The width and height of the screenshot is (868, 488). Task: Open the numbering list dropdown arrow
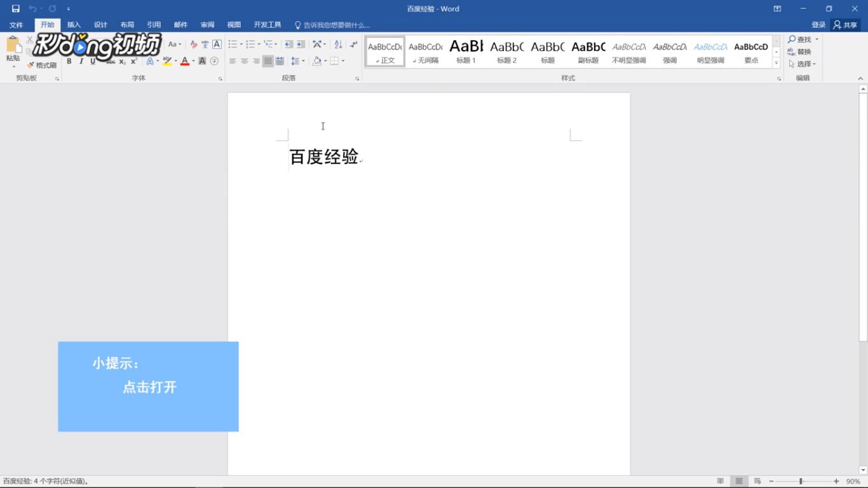pos(259,44)
